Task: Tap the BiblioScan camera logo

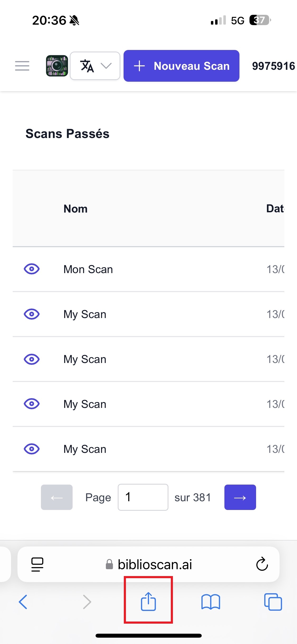Action: pos(57,66)
